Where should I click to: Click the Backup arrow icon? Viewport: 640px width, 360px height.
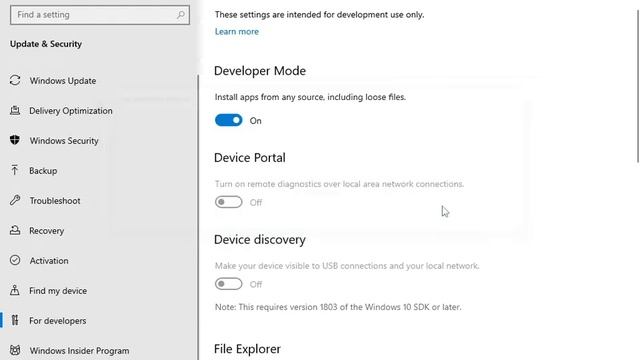tap(15, 170)
